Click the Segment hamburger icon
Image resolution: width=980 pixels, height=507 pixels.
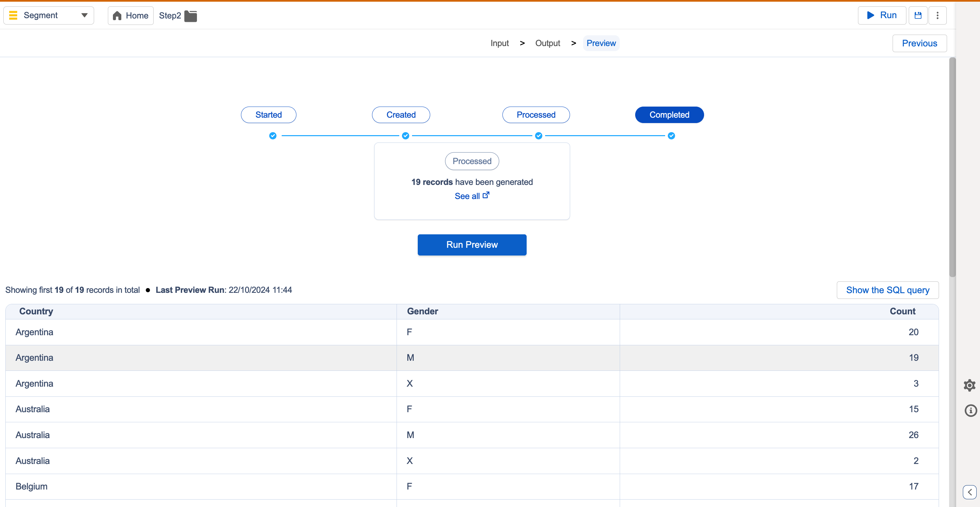13,15
